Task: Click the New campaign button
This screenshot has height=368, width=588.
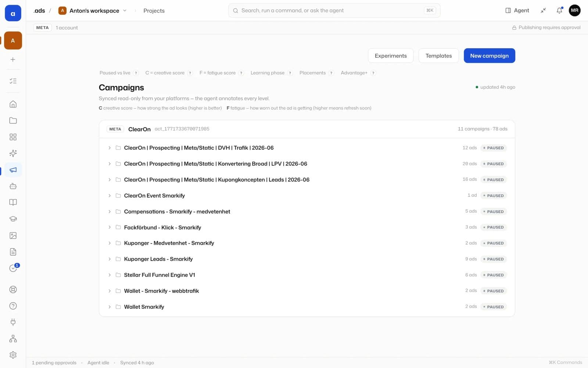Action: 489,56
